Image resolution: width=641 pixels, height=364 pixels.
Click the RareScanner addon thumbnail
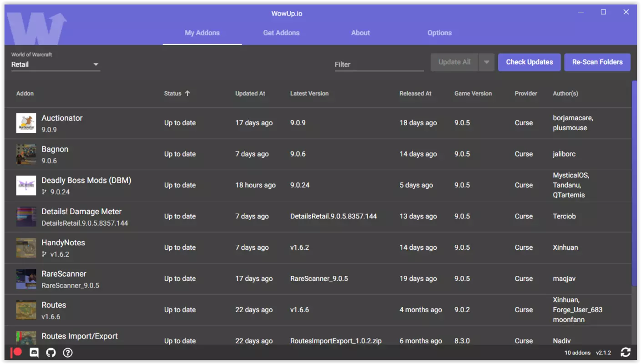[26, 279]
